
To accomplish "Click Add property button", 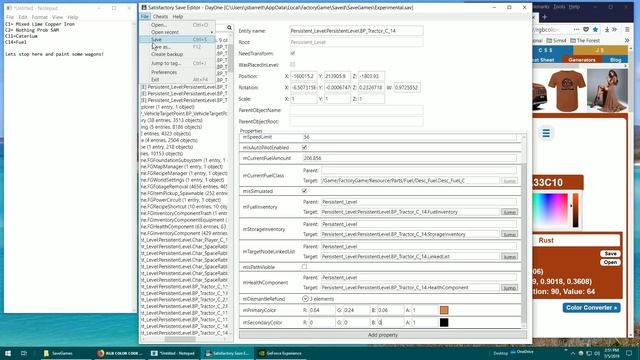I will click(382, 335).
